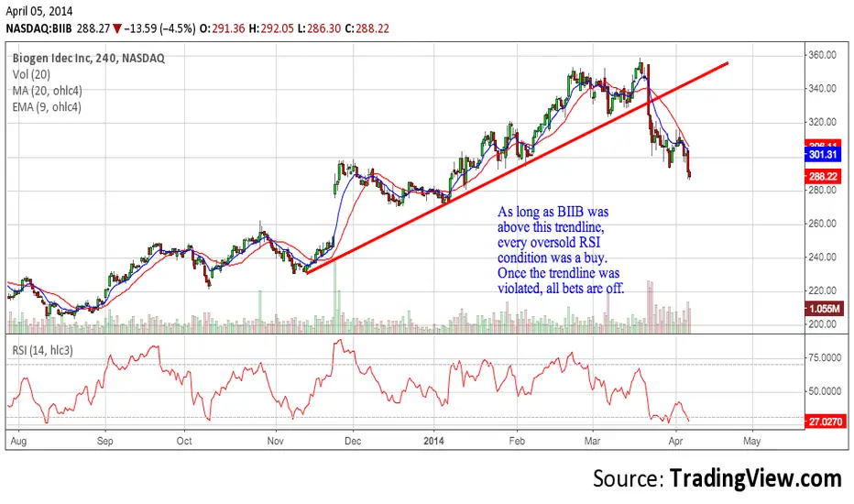Click the May label on time axis
The height and width of the screenshot is (504, 854).
pyautogui.click(x=751, y=441)
